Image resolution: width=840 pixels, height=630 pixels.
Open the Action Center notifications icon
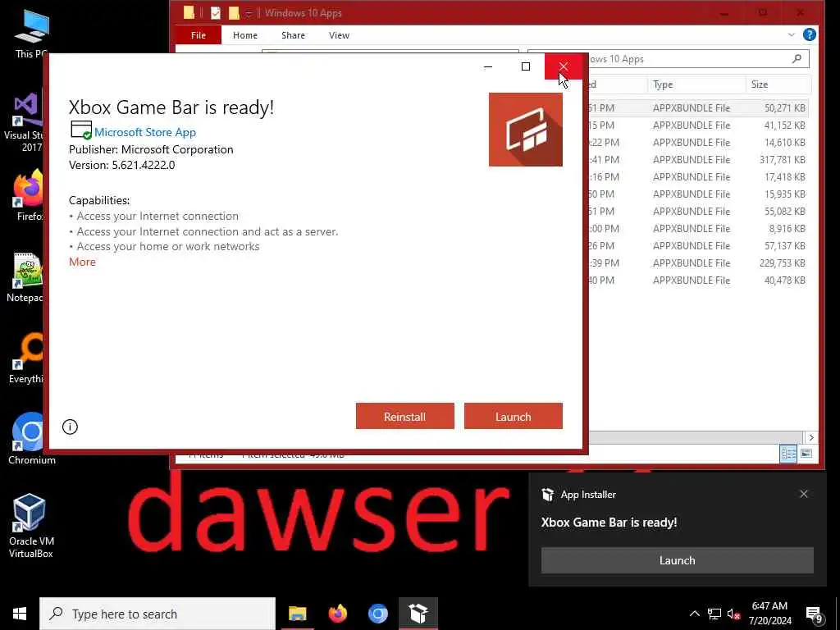click(814, 614)
